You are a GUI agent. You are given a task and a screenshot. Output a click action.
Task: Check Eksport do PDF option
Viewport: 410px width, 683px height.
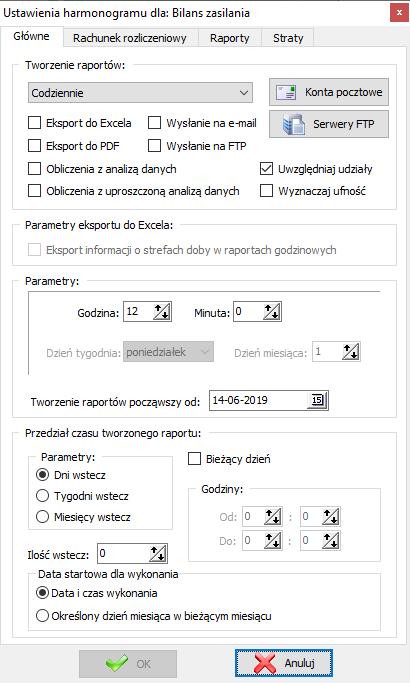click(34, 146)
